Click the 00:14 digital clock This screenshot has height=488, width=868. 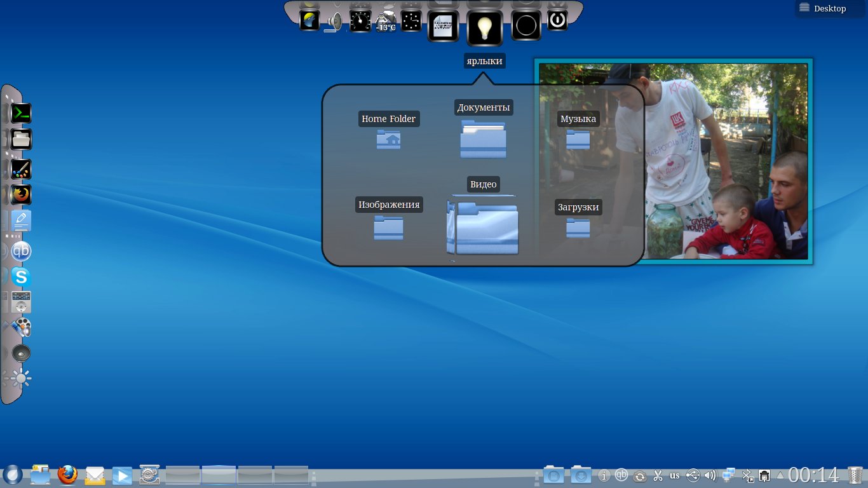click(x=813, y=475)
